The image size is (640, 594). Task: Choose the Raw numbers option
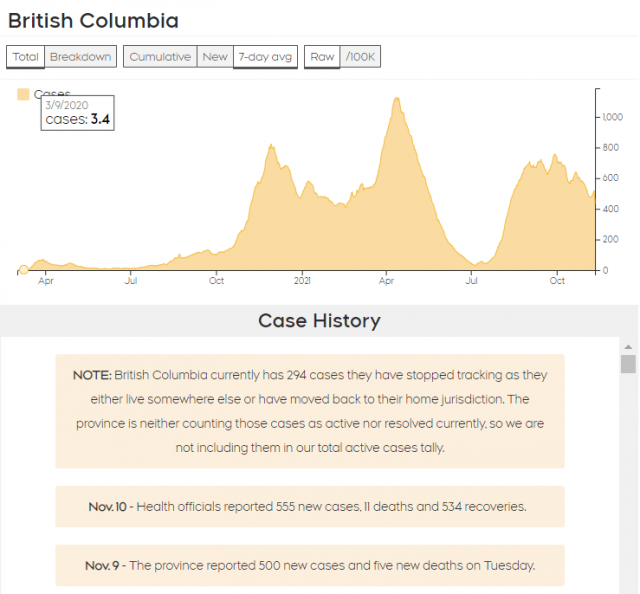click(x=322, y=57)
